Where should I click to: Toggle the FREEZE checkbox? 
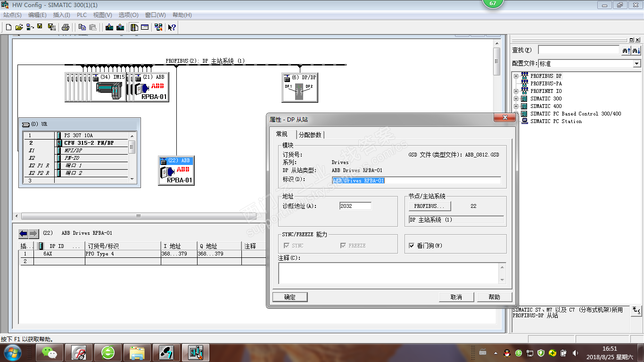coord(343,246)
